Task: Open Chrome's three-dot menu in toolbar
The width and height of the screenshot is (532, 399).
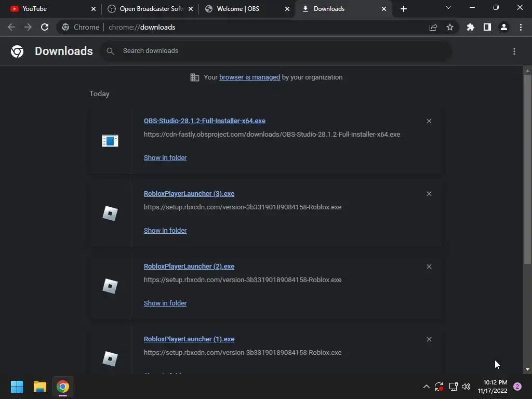Action: tap(521, 27)
